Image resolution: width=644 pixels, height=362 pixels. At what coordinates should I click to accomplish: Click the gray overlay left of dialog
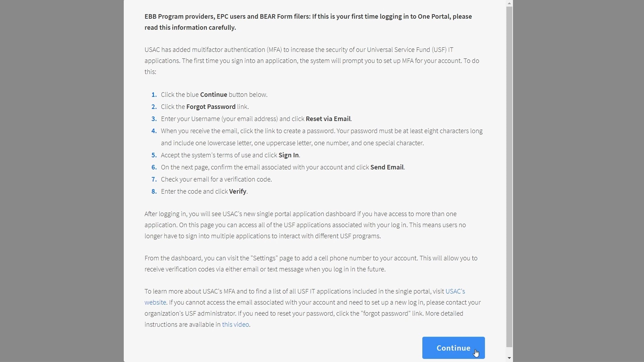(62, 181)
